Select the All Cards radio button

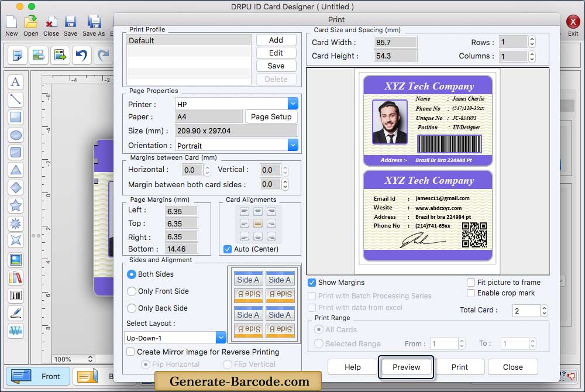click(x=319, y=330)
